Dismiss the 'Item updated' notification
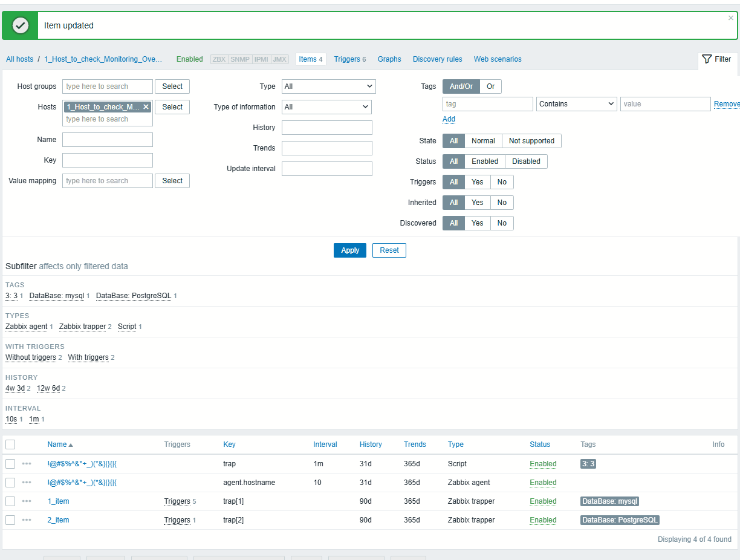Image resolution: width=740 pixels, height=560 pixels. (x=730, y=18)
